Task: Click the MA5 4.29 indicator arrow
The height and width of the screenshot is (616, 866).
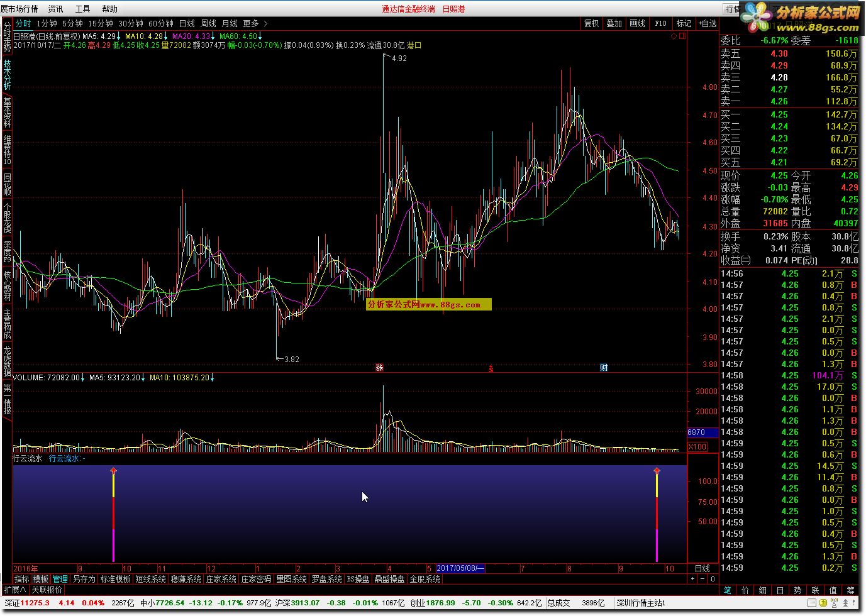Action: click(x=119, y=36)
